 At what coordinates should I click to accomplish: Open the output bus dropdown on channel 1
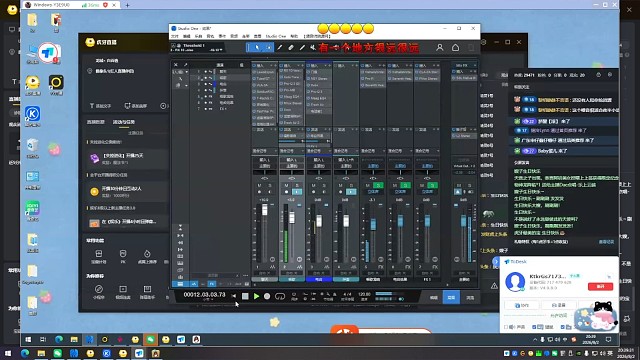[264, 166]
